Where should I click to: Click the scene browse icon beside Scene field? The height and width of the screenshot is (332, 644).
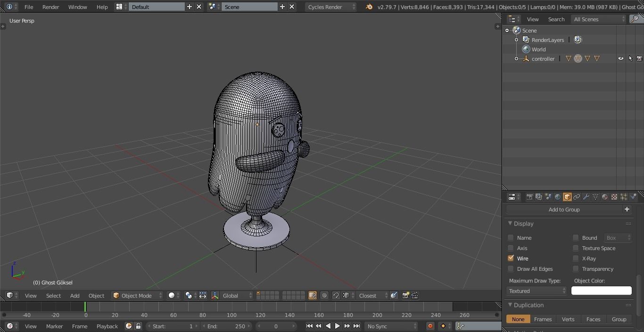[215, 7]
